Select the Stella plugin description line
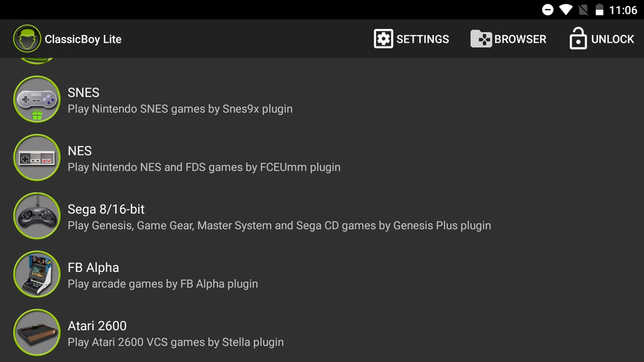This screenshot has height=362, width=644. (x=176, y=342)
